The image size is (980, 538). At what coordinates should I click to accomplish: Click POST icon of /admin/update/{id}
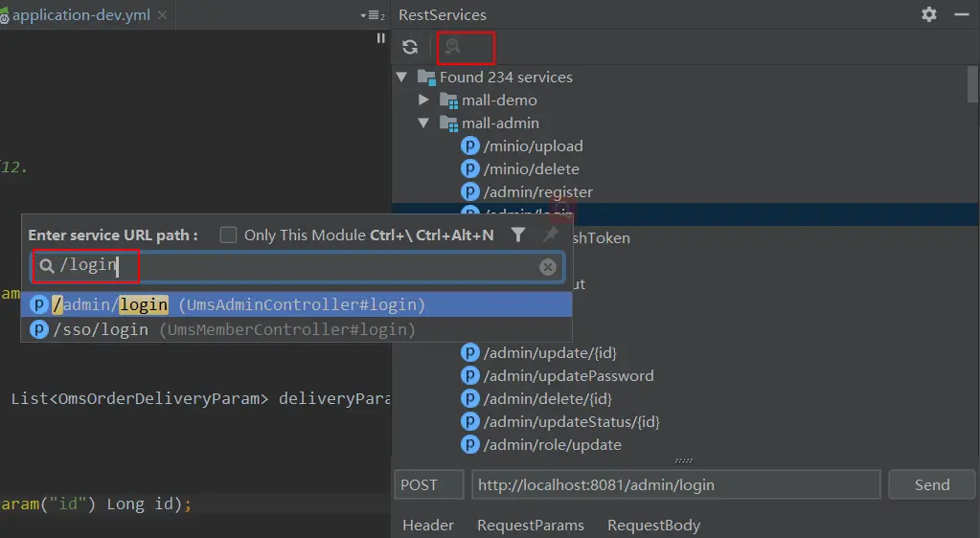(x=470, y=353)
